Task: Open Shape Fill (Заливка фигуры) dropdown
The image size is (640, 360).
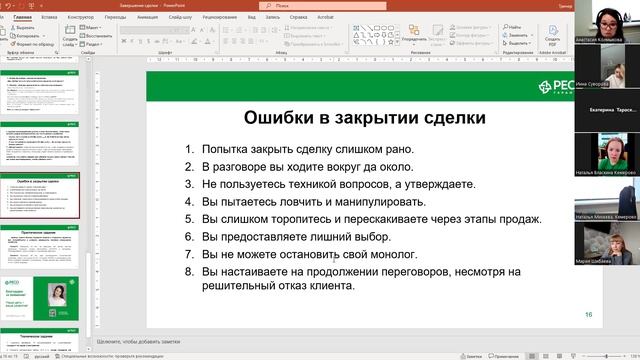Action: click(x=470, y=27)
